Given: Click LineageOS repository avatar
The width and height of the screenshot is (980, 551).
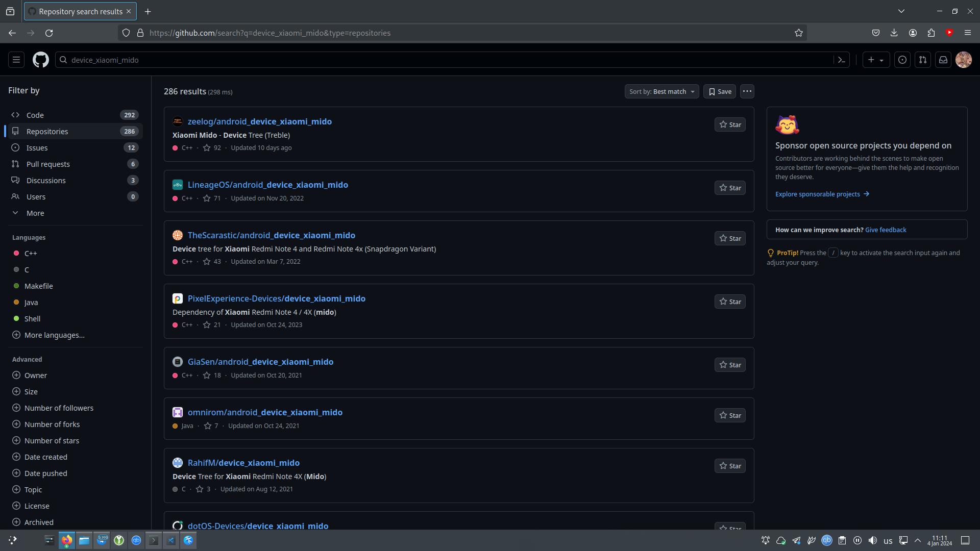Looking at the screenshot, I should pyautogui.click(x=178, y=185).
